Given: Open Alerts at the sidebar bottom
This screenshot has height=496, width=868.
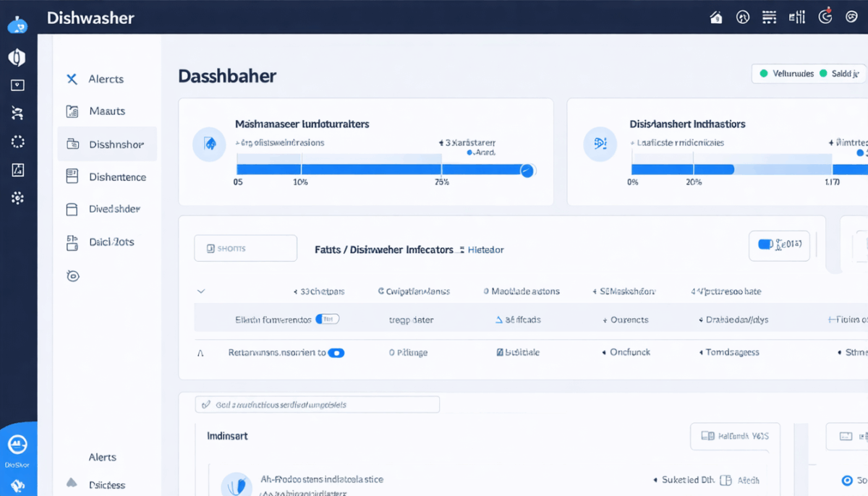Looking at the screenshot, I should pos(102,457).
